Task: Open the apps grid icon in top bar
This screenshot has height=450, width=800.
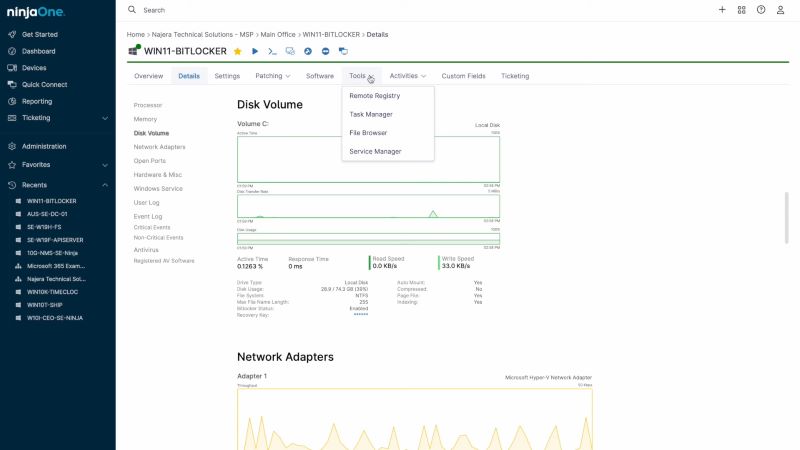Action: pyautogui.click(x=741, y=10)
